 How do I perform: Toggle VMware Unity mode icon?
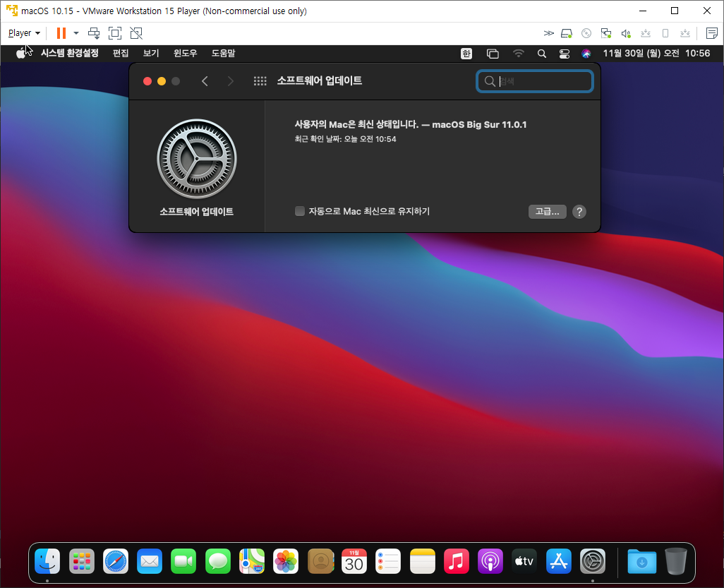[136, 32]
